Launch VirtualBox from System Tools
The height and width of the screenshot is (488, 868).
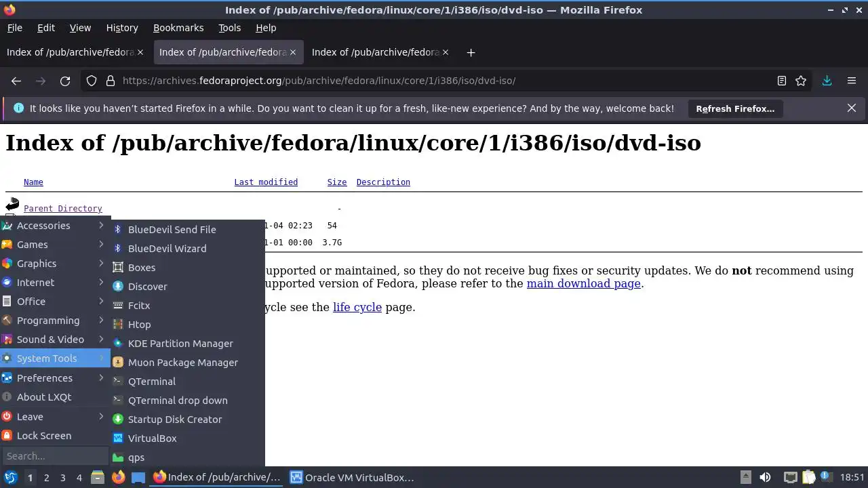tap(188, 439)
